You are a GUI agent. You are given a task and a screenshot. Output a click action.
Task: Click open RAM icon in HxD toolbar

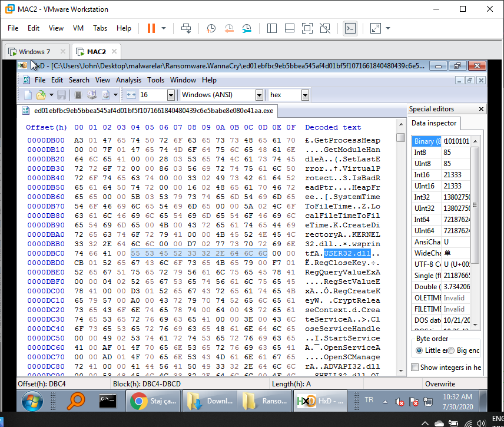[78, 95]
